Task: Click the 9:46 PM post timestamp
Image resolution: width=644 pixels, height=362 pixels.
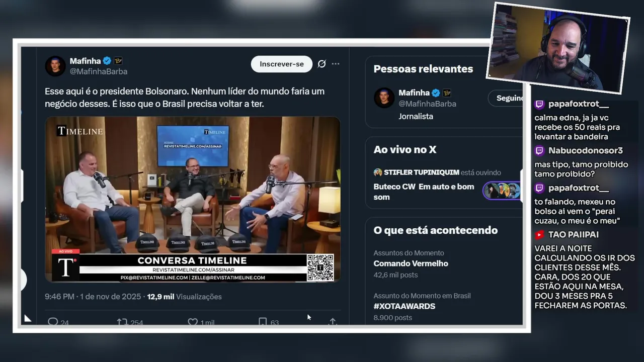Action: pos(93,297)
